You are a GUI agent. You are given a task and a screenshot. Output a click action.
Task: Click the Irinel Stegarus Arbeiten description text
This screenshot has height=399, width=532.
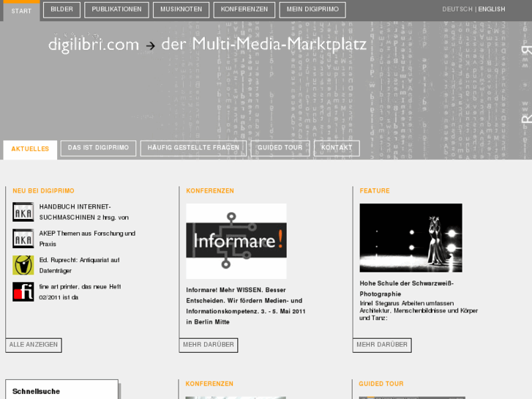point(419,310)
